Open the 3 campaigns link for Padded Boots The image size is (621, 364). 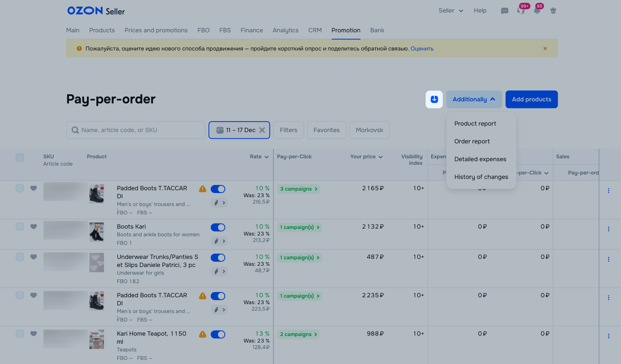(x=298, y=189)
